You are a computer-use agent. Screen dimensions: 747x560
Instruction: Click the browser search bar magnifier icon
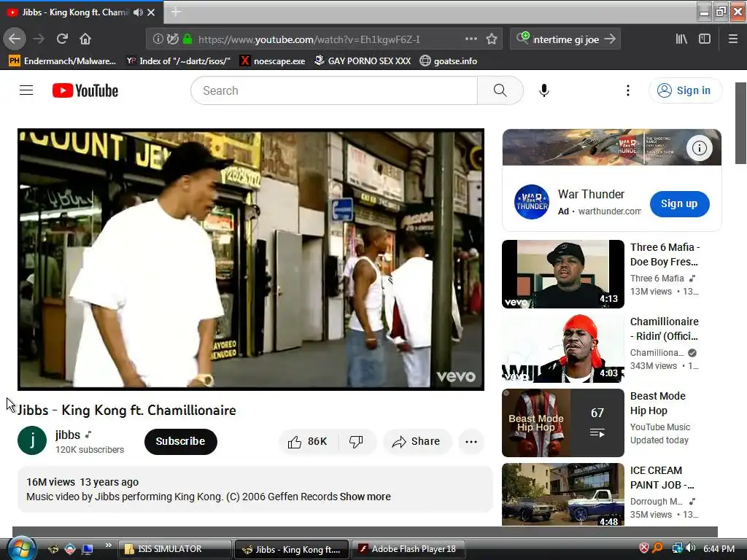point(522,38)
